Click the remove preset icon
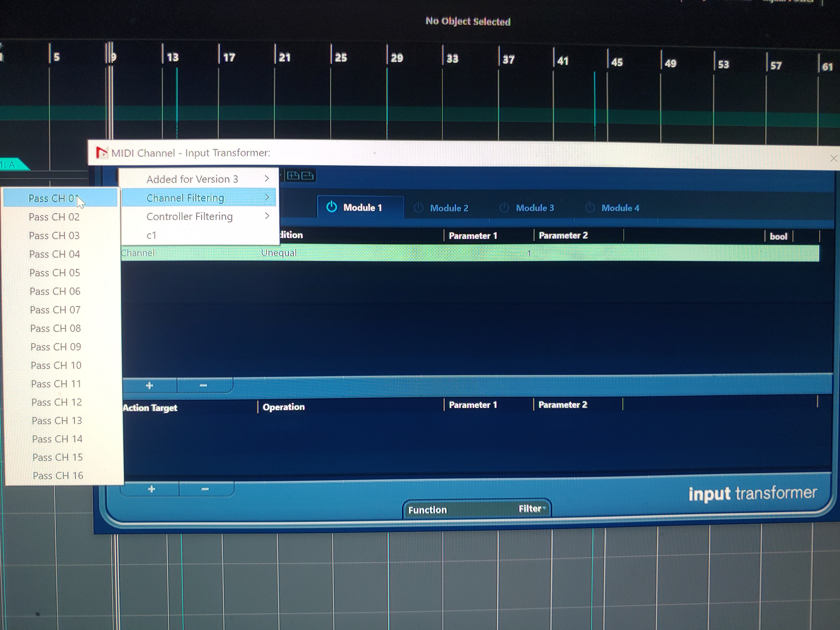This screenshot has height=630, width=840. click(x=307, y=176)
